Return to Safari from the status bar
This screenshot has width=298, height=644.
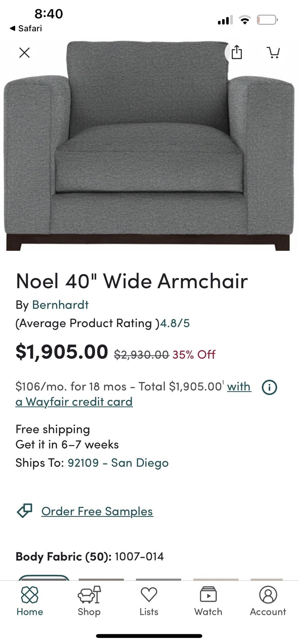[25, 28]
